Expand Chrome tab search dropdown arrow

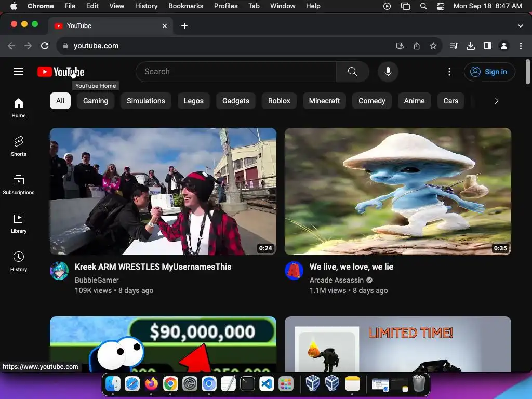pos(521,26)
